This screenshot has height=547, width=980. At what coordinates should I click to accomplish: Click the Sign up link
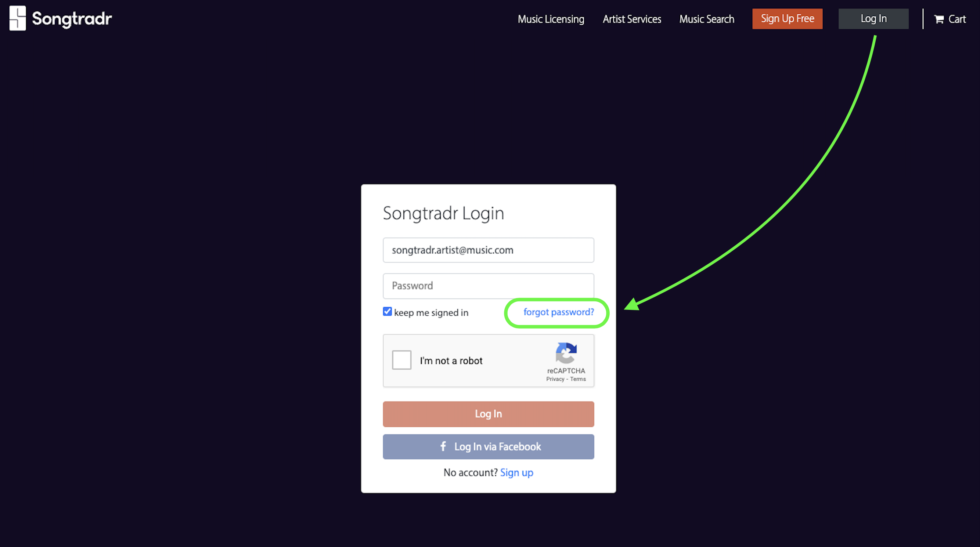(x=516, y=472)
